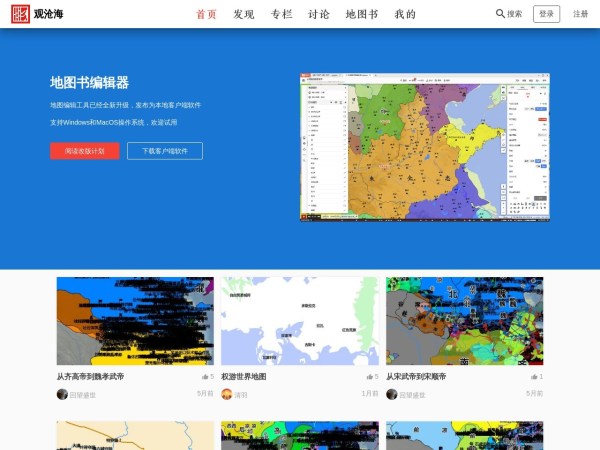Select 我的 in the navigation bar
Image resolution: width=600 pixels, height=450 pixels.
pos(405,14)
